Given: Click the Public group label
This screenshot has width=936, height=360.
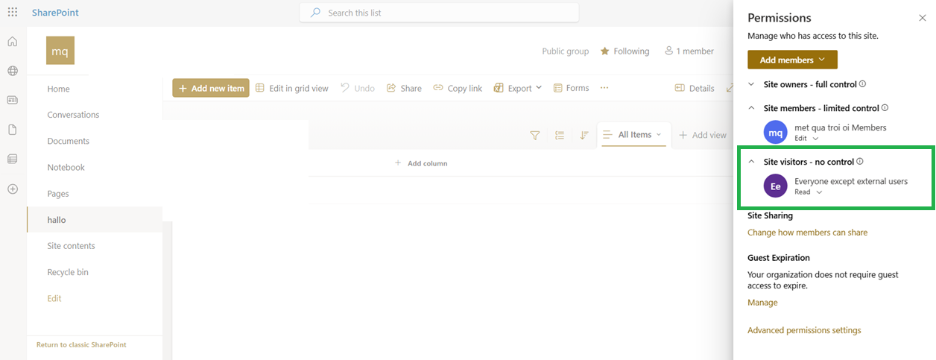Looking at the screenshot, I should (x=565, y=51).
